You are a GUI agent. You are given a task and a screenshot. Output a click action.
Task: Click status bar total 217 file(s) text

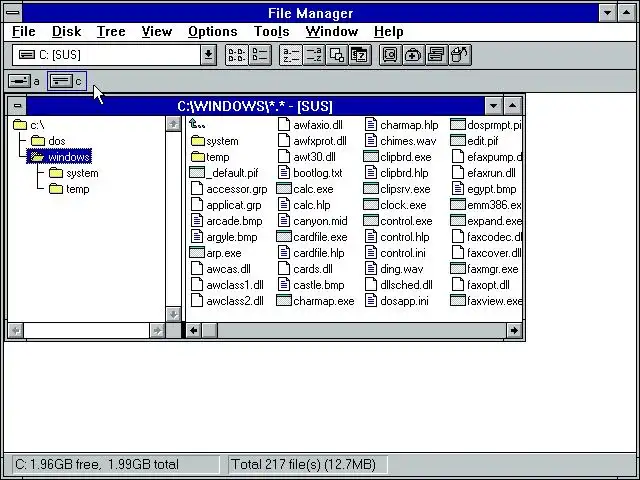[303, 464]
